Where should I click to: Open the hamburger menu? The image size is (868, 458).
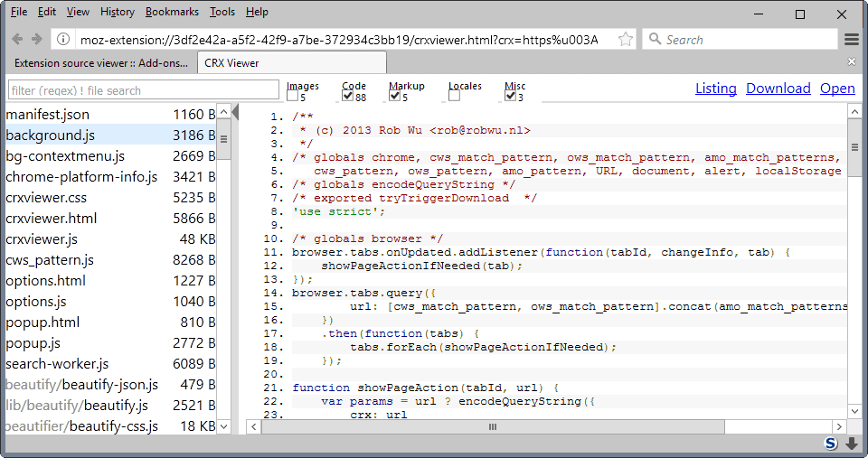click(852, 39)
